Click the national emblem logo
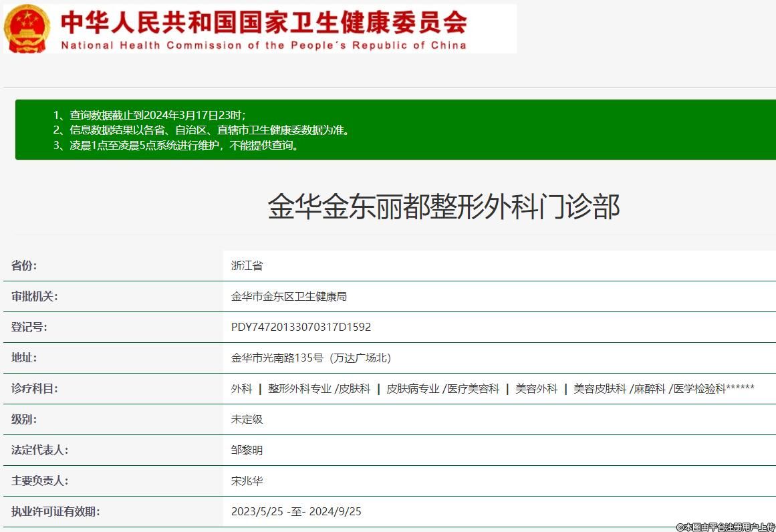 coord(27,28)
